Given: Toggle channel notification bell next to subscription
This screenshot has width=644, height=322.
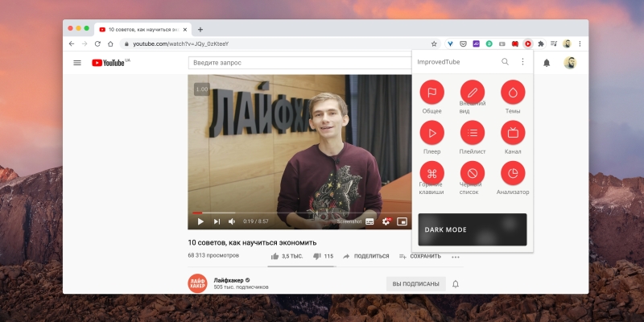Looking at the screenshot, I should coord(456,284).
